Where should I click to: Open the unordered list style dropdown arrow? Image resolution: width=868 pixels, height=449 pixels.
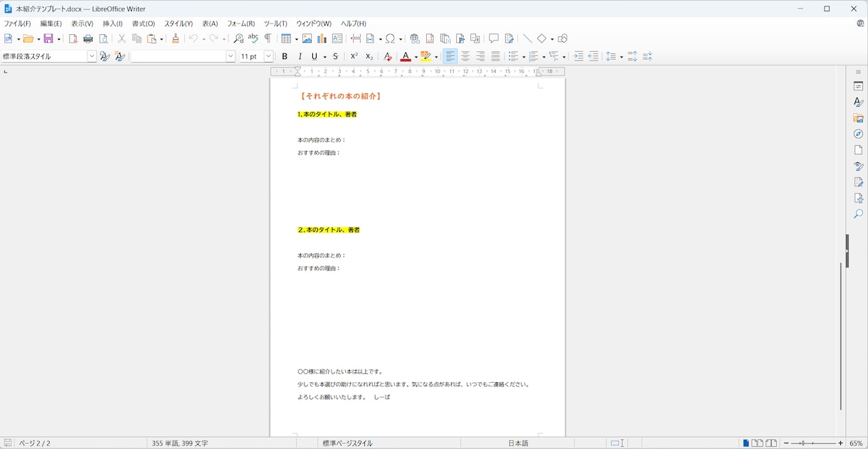[523, 57]
